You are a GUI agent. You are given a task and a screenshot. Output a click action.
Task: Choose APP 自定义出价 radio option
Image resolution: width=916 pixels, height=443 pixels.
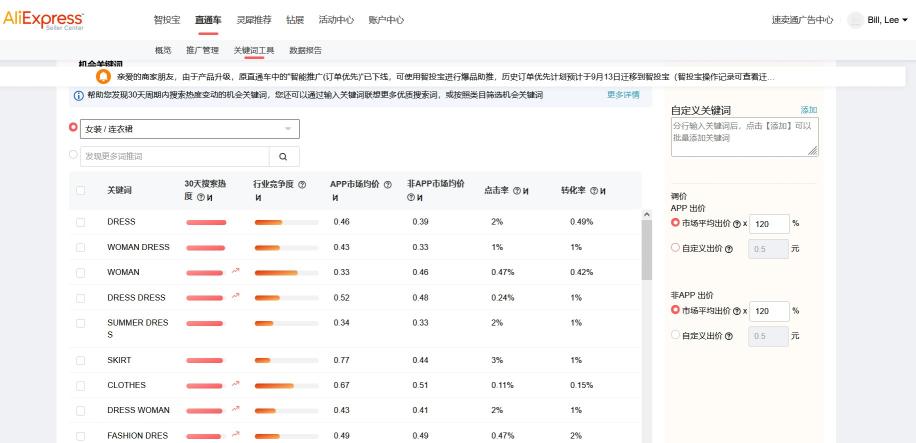(x=675, y=248)
